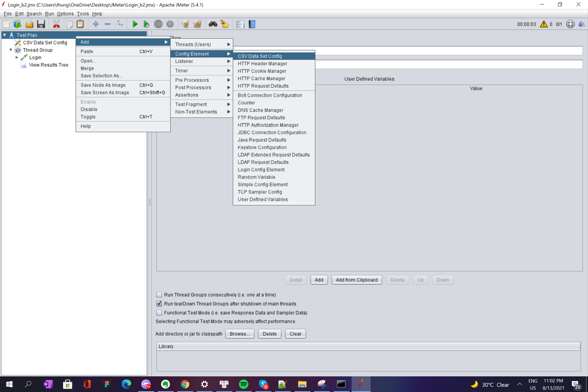Open the Test Fragment submenu
588x392 pixels.
click(x=202, y=104)
